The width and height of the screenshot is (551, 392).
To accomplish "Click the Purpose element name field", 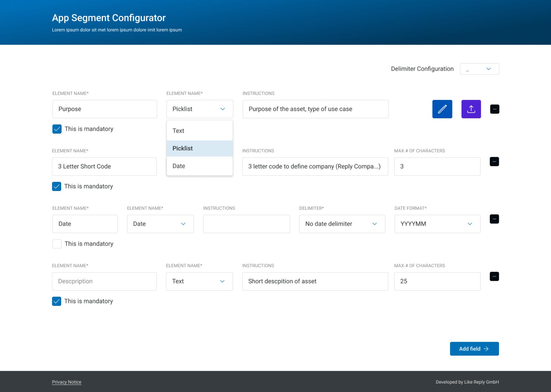I will 105,109.
